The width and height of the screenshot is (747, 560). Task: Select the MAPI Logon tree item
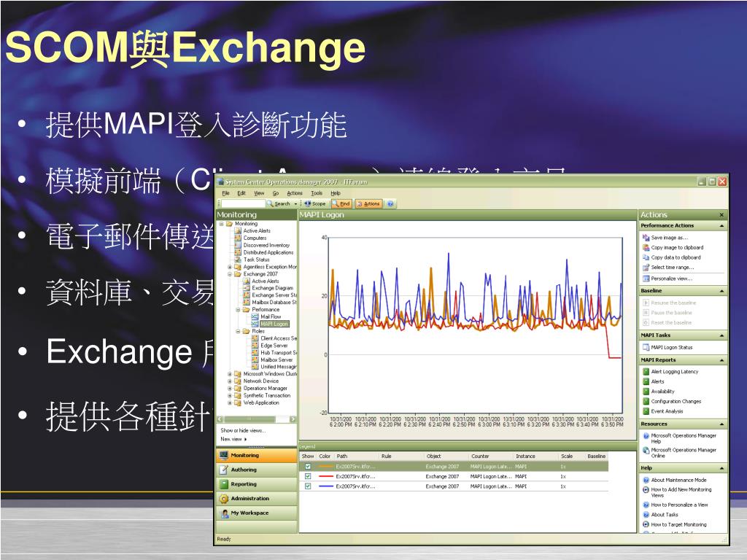point(274,324)
